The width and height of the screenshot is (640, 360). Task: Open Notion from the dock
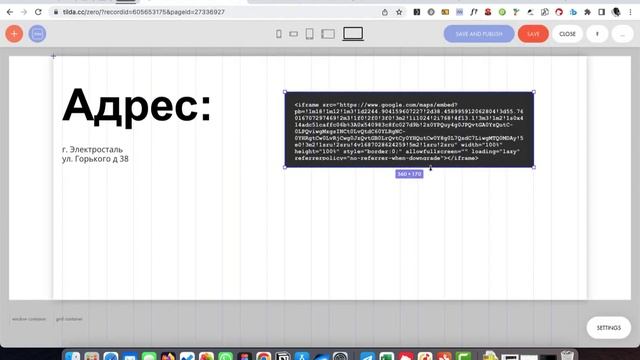(283, 356)
